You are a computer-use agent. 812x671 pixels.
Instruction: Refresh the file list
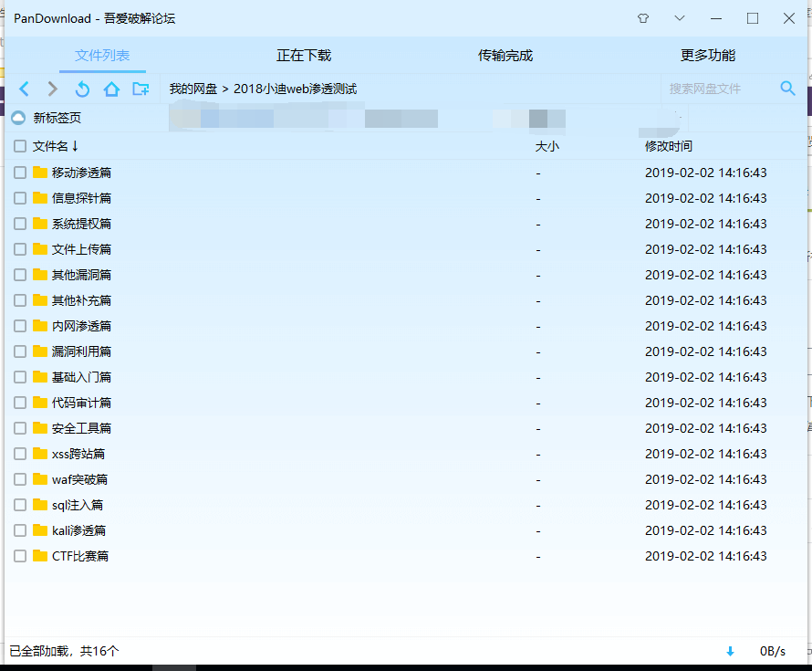(x=82, y=89)
